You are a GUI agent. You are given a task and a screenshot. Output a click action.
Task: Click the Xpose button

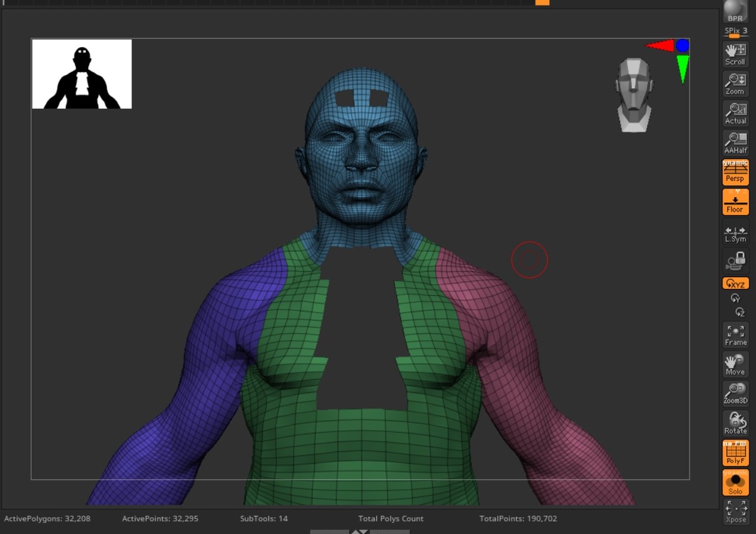(x=735, y=512)
